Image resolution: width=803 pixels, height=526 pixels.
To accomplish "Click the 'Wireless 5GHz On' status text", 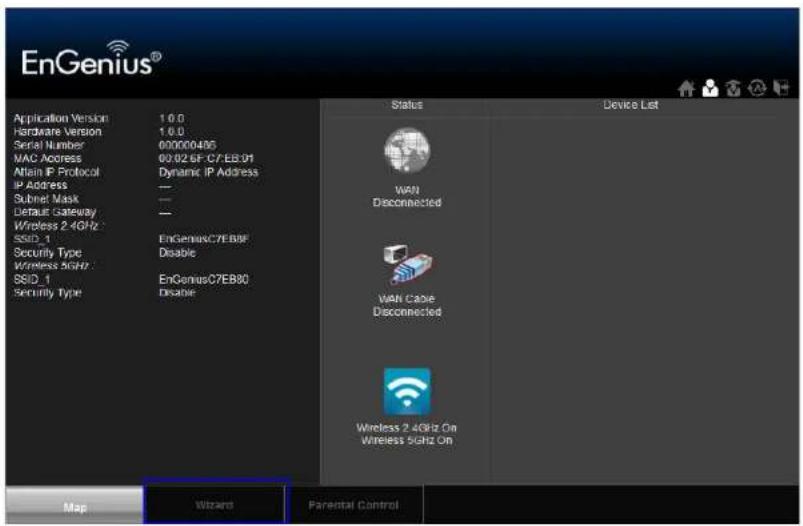I will 407,440.
